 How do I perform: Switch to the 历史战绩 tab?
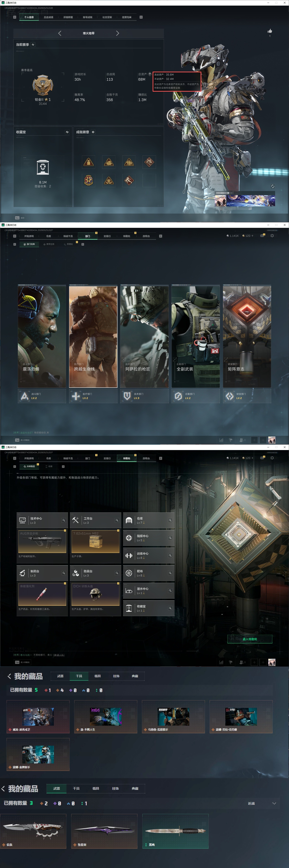coord(49,17)
